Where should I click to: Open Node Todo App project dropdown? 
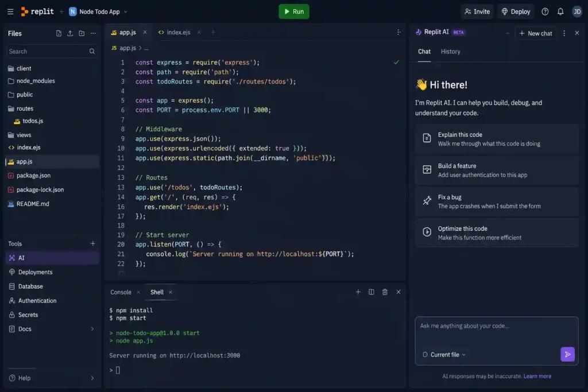(98, 11)
